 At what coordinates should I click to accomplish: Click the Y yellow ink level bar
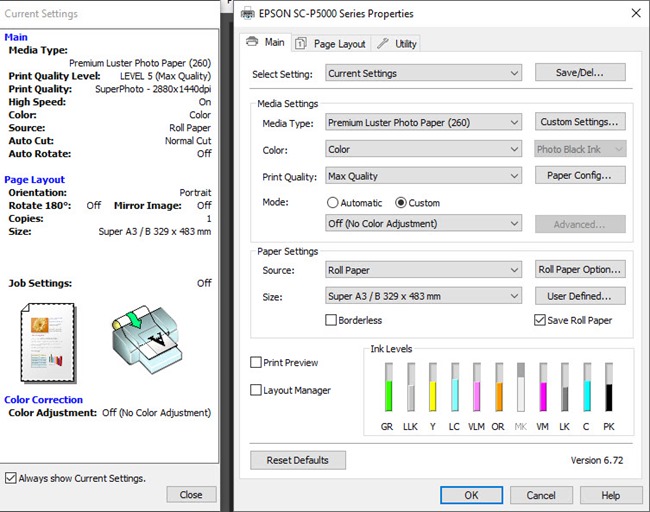pyautogui.click(x=433, y=387)
